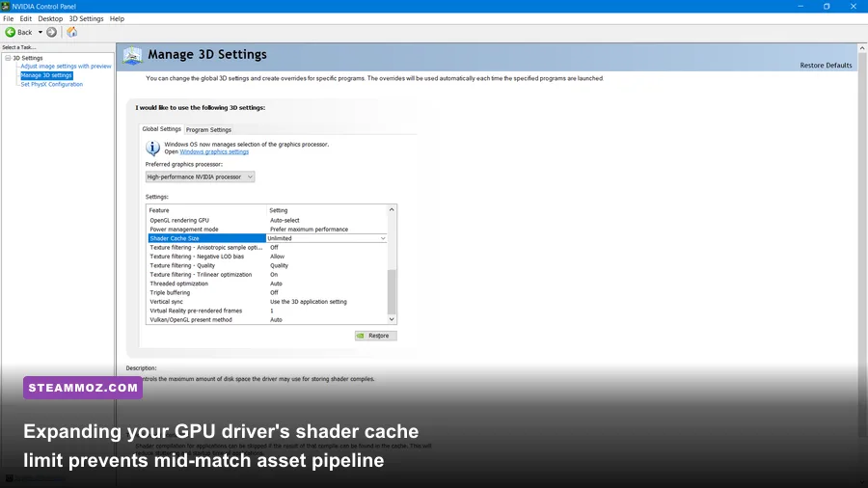
Task: Click the Home icon in toolbar
Action: point(72,32)
